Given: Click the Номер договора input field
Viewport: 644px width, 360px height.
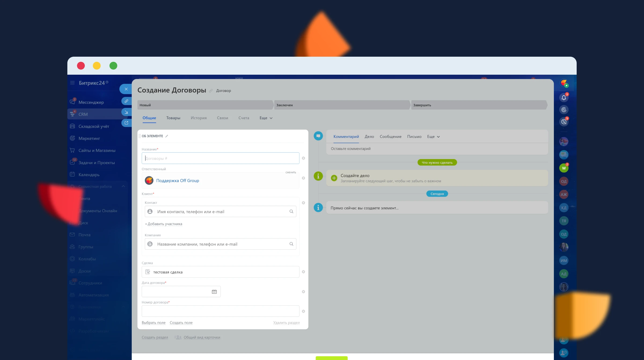Looking at the screenshot, I should click(220, 311).
